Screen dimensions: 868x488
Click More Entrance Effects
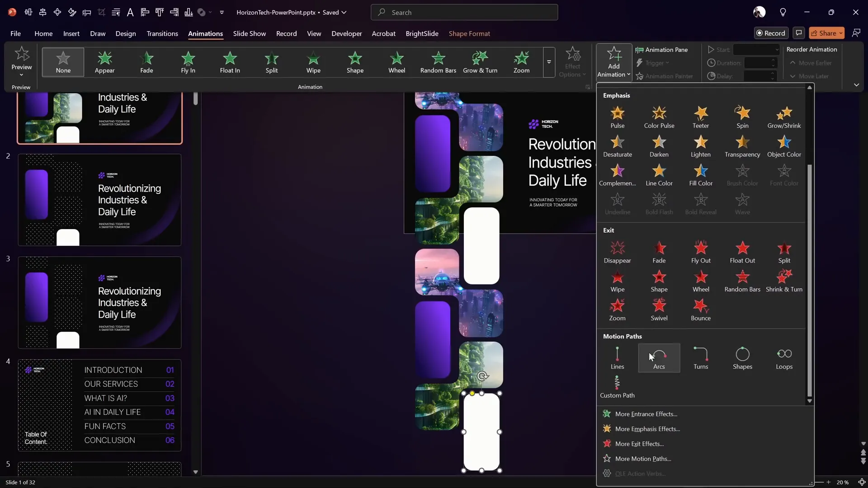[646, 413]
